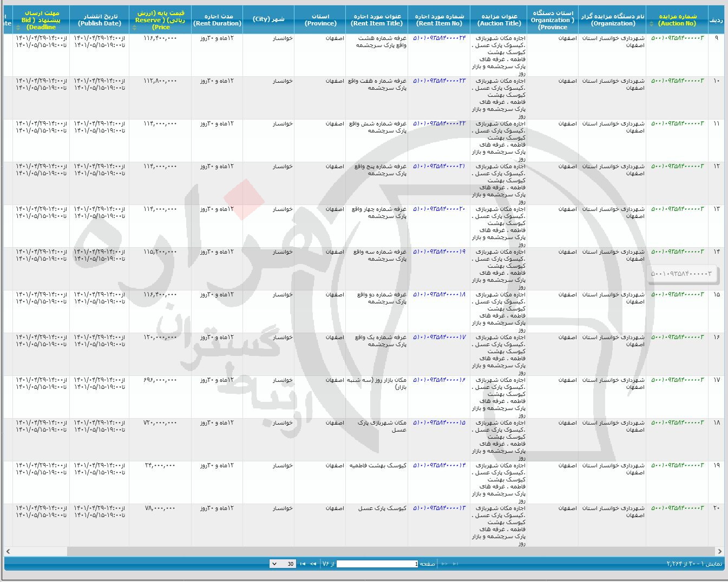
Task: Select the price cell 120,000,000
Action: [160, 338]
